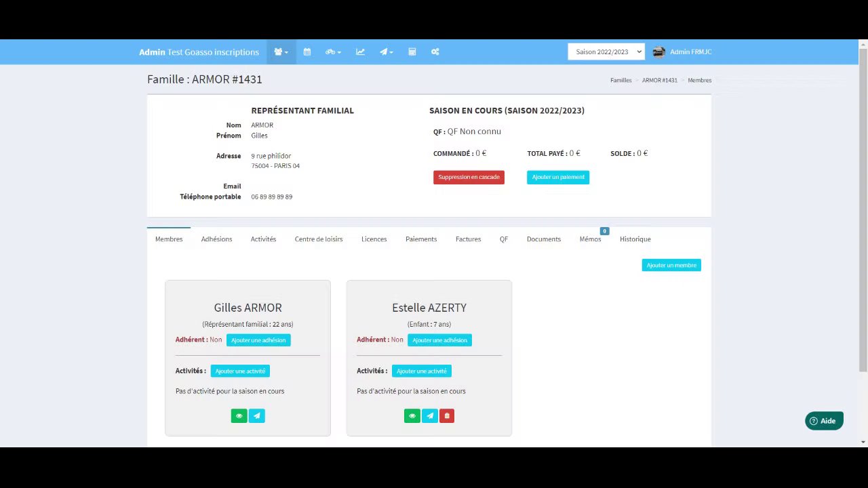This screenshot has height=488, width=868.
Task: Click the 75004 - PARIS 04 text
Action: 275,166
